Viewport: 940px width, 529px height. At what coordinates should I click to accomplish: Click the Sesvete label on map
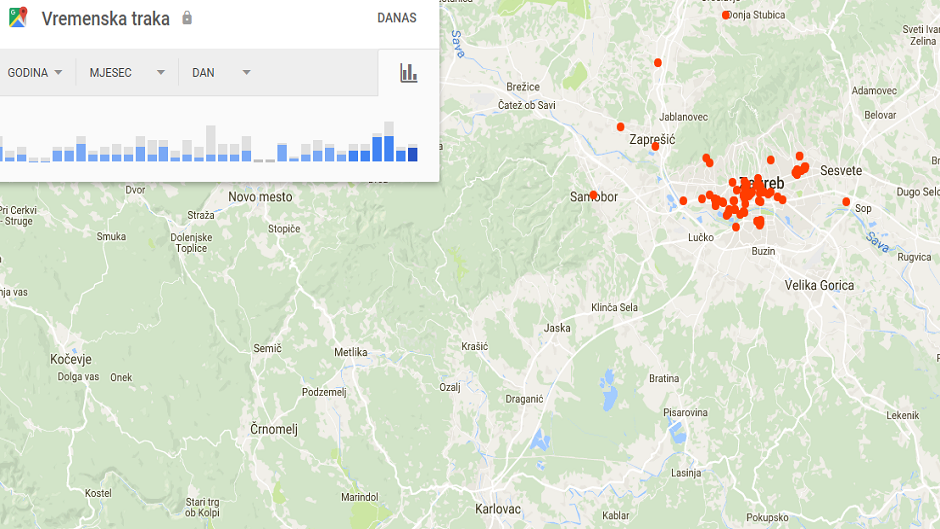click(x=840, y=171)
